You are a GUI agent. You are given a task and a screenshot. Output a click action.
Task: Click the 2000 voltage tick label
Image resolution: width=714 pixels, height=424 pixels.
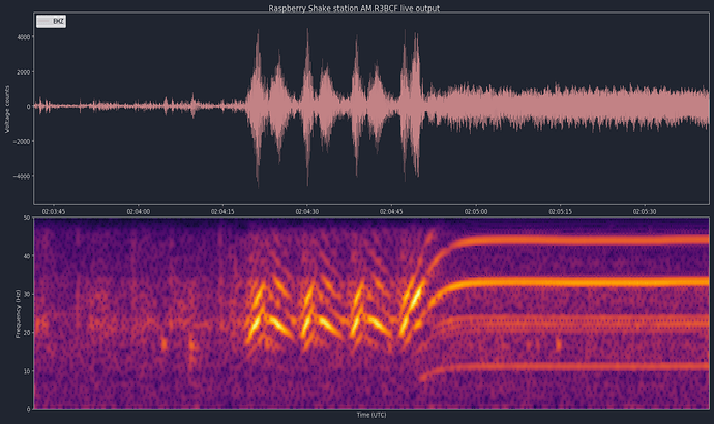click(24, 72)
